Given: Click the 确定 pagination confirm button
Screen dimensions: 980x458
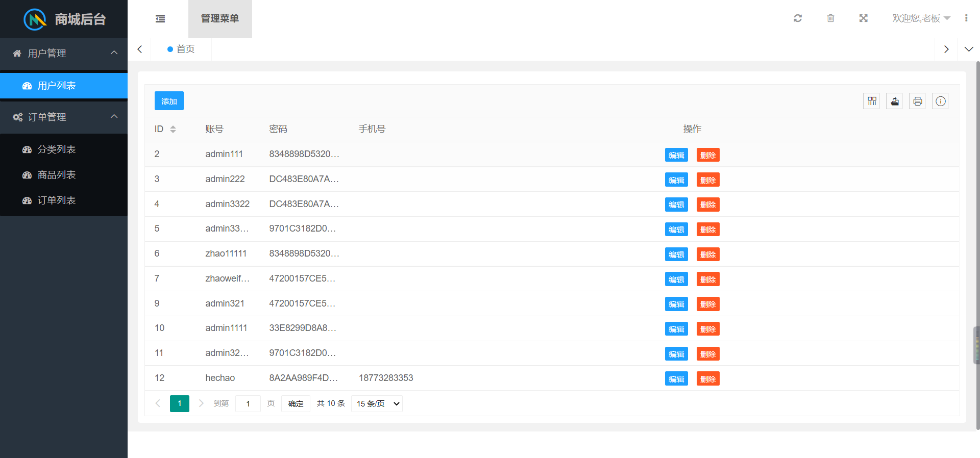Looking at the screenshot, I should 296,403.
